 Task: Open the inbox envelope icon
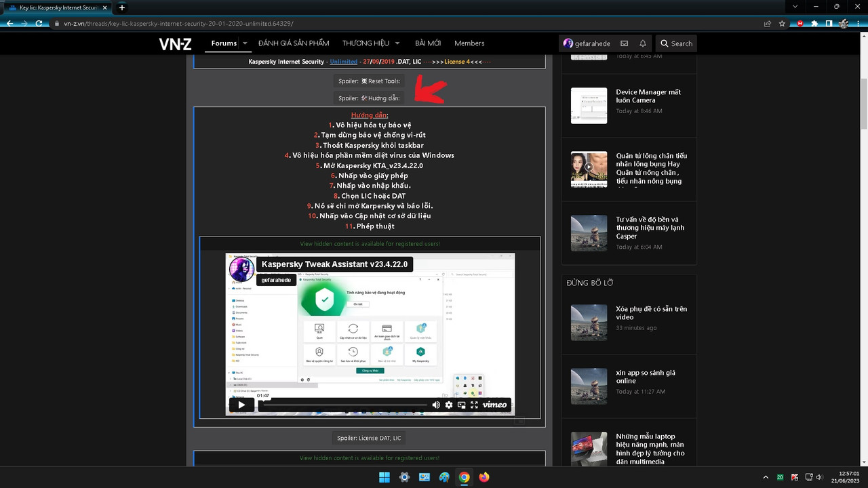pyautogui.click(x=624, y=43)
